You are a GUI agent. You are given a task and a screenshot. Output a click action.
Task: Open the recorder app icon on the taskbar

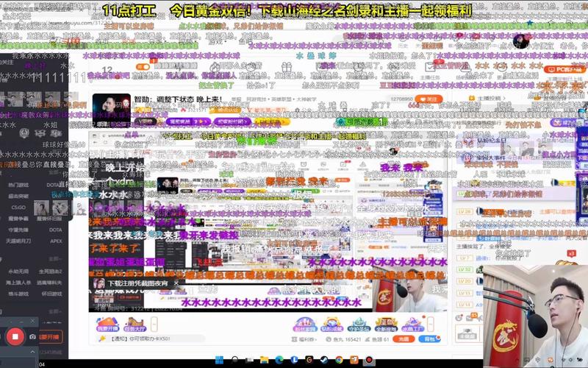[369, 360]
